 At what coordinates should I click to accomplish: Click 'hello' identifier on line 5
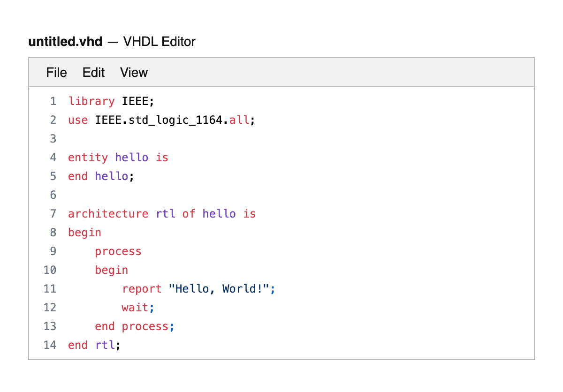click(x=111, y=176)
